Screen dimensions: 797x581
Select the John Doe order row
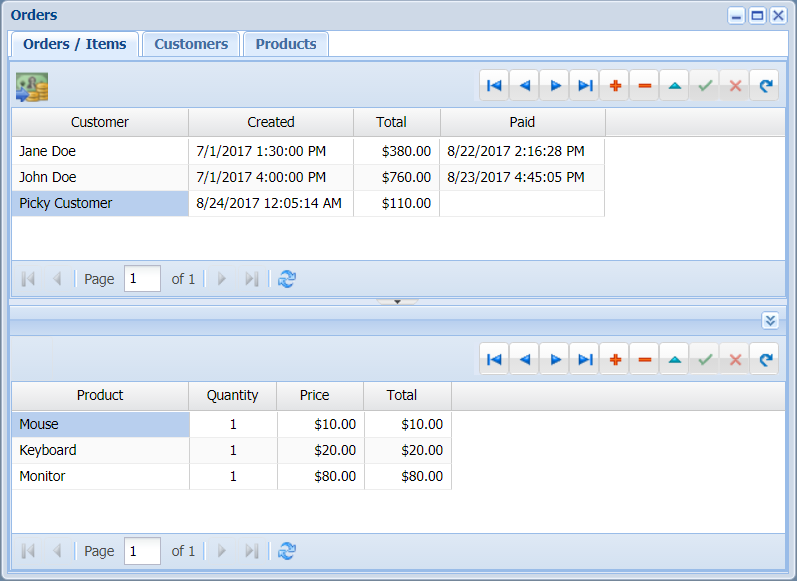(x=100, y=177)
